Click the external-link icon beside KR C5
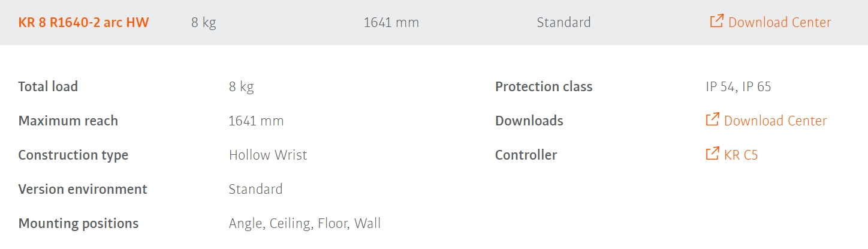868x249 pixels. [x=712, y=154]
